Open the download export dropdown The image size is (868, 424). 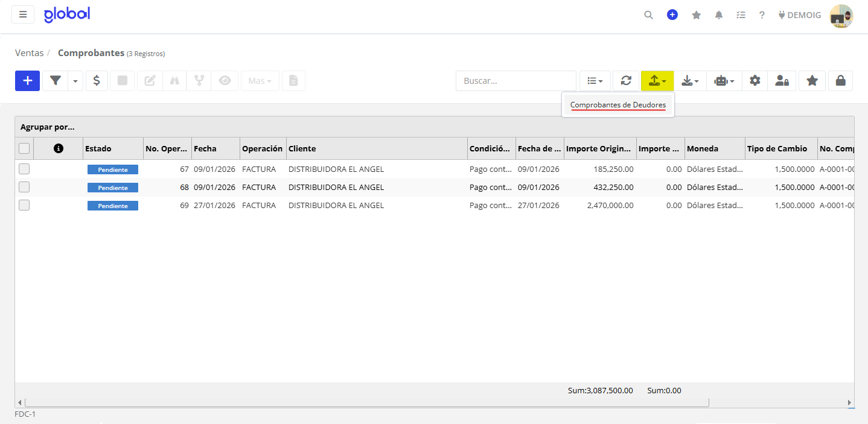(x=689, y=81)
